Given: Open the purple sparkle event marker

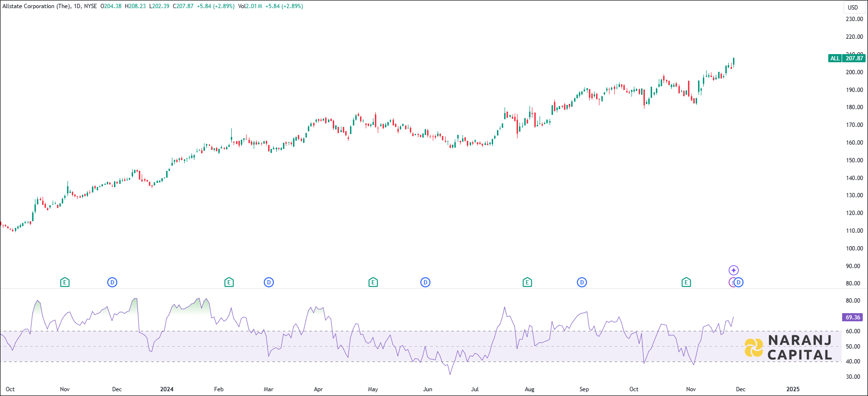Looking at the screenshot, I should point(733,271).
